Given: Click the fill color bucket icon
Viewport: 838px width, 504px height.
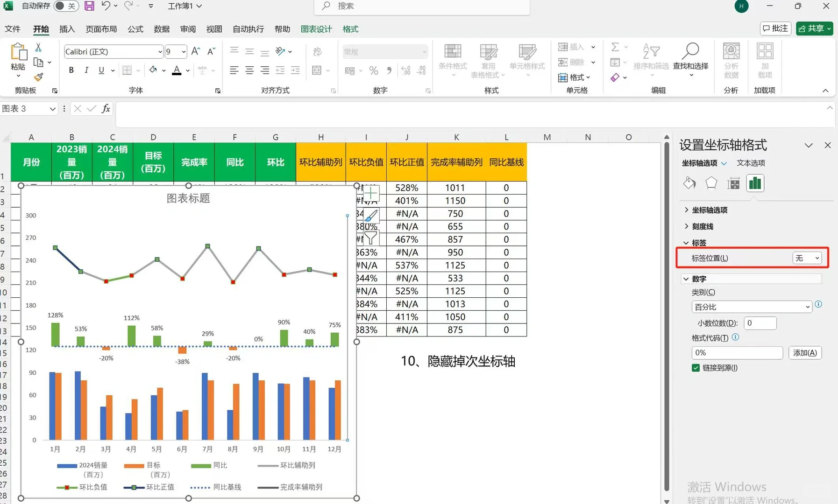Looking at the screenshot, I should [153, 70].
